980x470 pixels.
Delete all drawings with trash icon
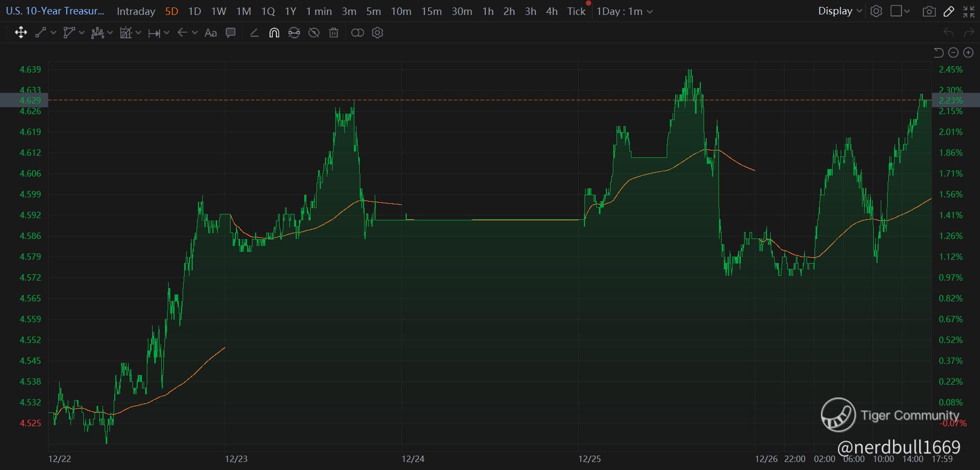tap(334, 33)
